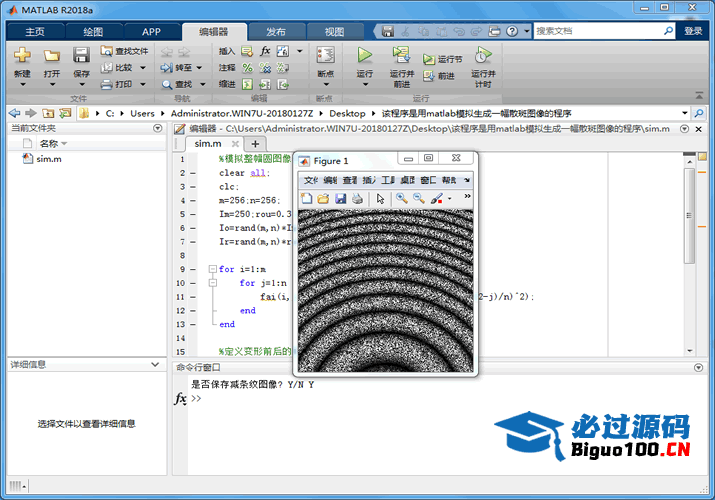Screen dimensions: 715x500
Task: Click the uncomment icon in ribbon
Action: coord(265,67)
